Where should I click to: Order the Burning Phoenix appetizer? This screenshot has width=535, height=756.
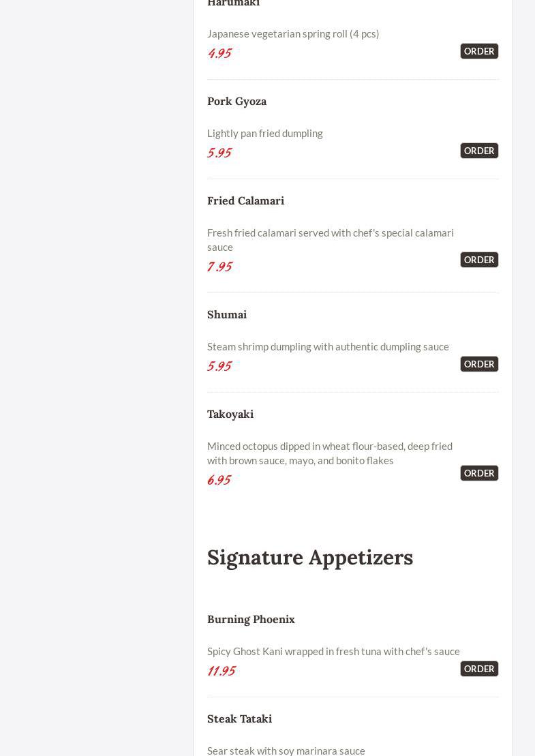pyautogui.click(x=479, y=669)
